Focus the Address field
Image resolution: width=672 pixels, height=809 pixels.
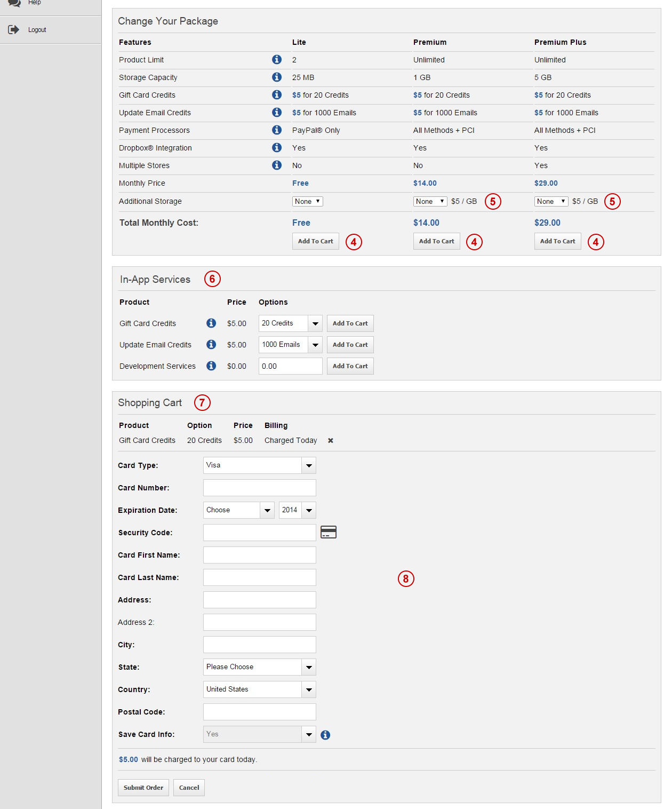point(260,600)
